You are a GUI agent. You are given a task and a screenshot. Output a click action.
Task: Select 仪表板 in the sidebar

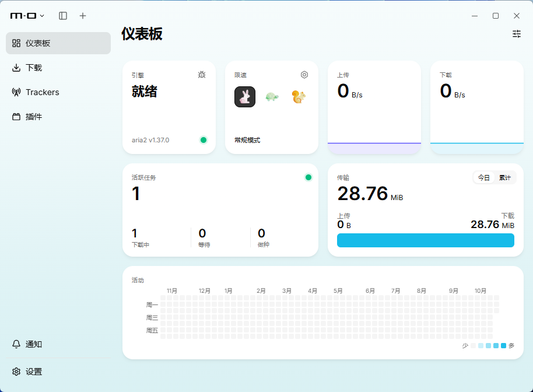[x=58, y=43]
